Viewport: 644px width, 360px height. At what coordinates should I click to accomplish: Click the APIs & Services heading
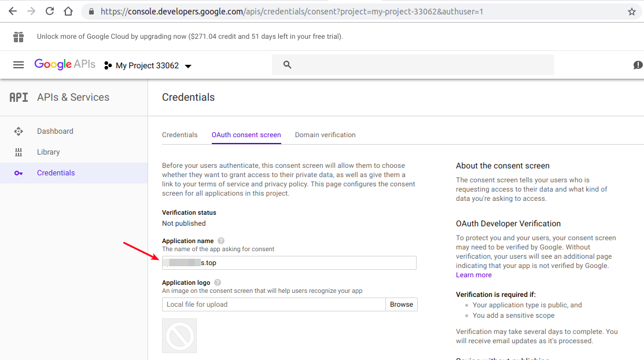[x=73, y=97]
